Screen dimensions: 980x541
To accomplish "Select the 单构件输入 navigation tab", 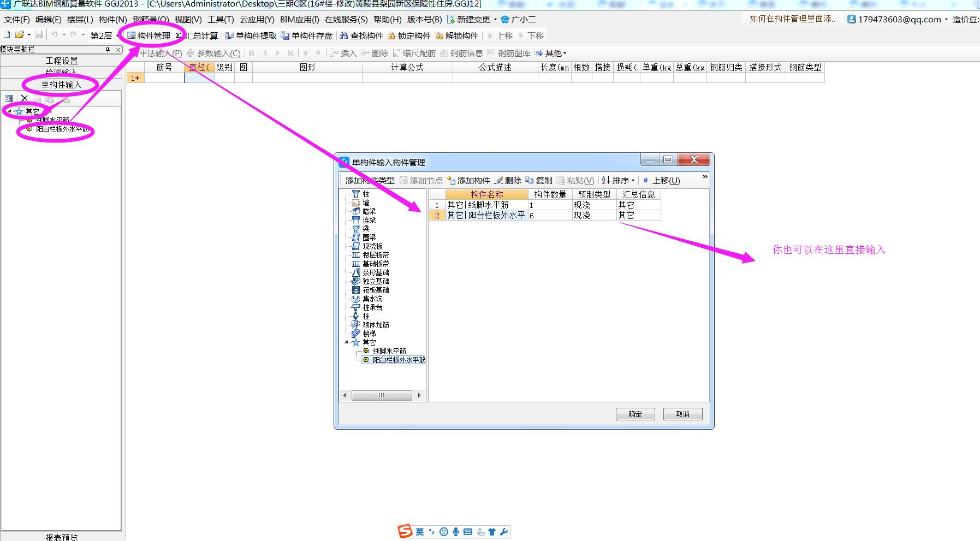I will pyautogui.click(x=61, y=85).
